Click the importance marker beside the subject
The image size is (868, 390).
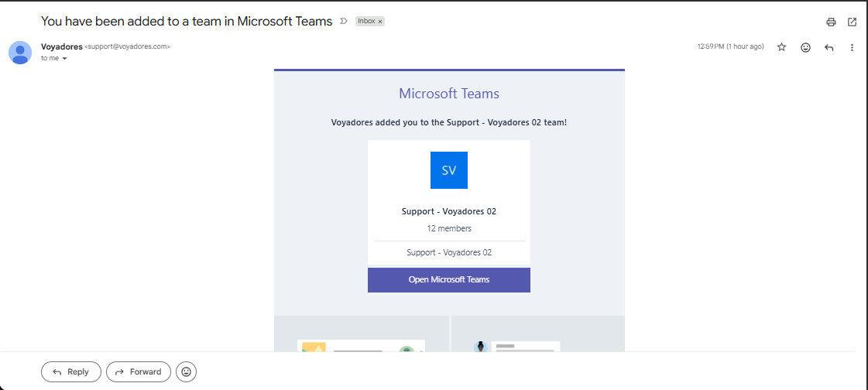pyautogui.click(x=343, y=21)
